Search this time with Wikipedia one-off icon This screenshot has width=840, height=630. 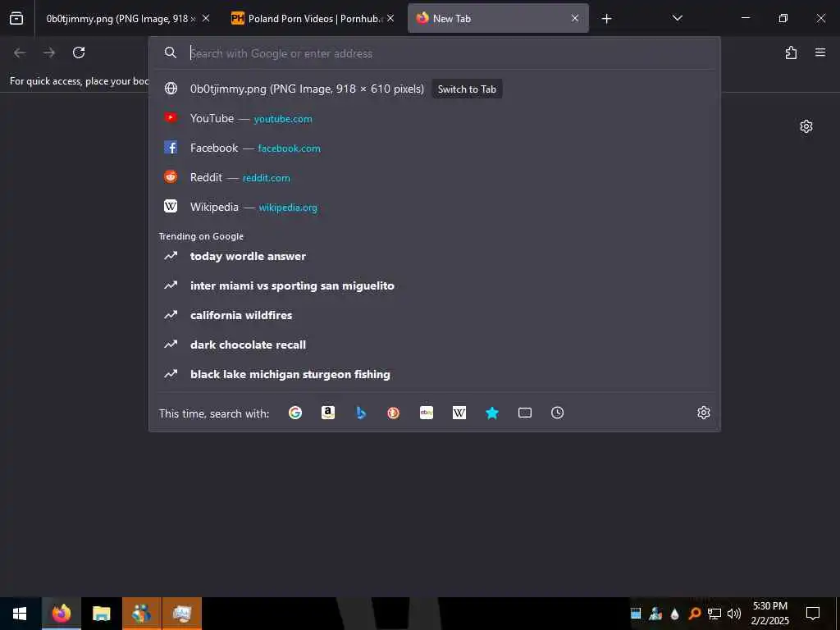[459, 413]
